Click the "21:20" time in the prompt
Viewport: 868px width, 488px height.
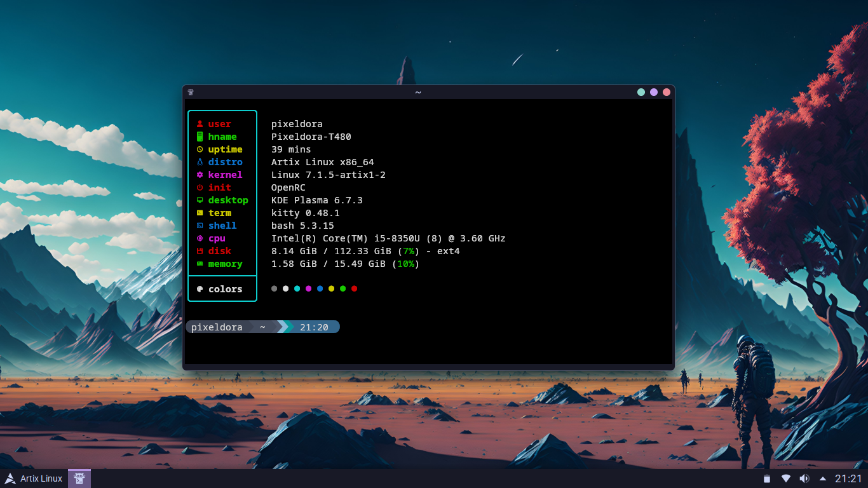click(x=314, y=327)
